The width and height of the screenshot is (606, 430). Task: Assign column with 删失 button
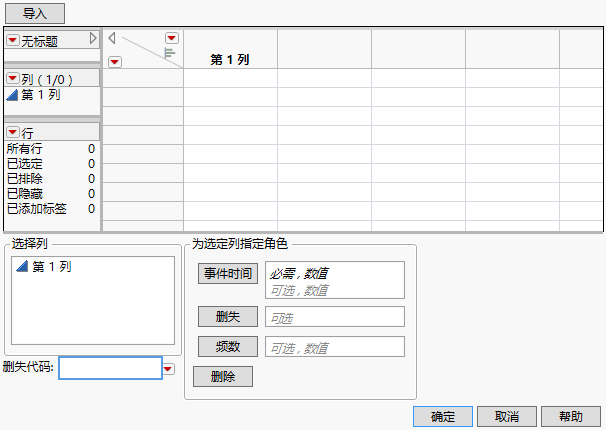pos(228,317)
